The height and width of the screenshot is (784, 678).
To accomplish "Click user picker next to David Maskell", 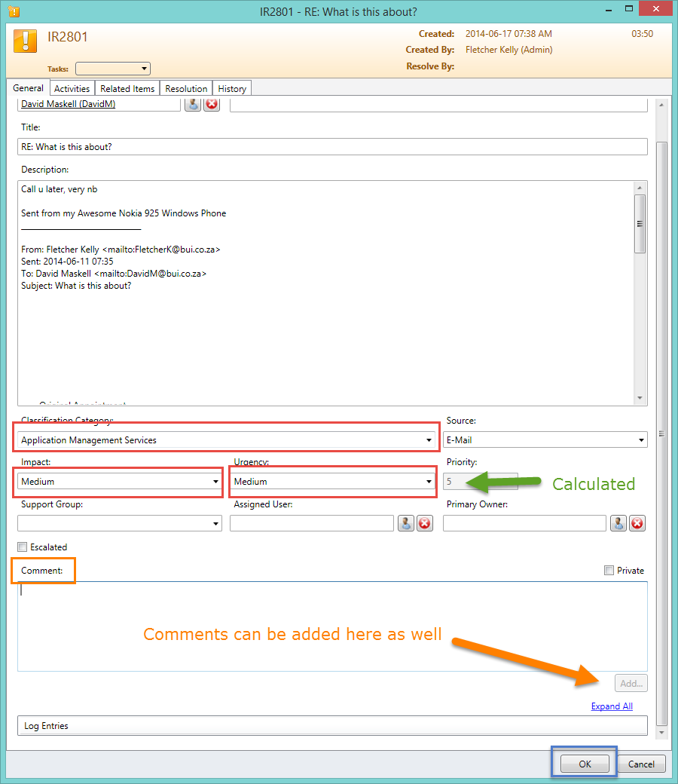I will (x=194, y=104).
